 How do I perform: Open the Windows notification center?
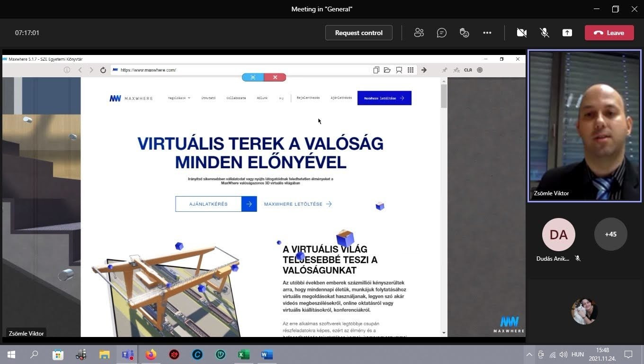(628, 355)
